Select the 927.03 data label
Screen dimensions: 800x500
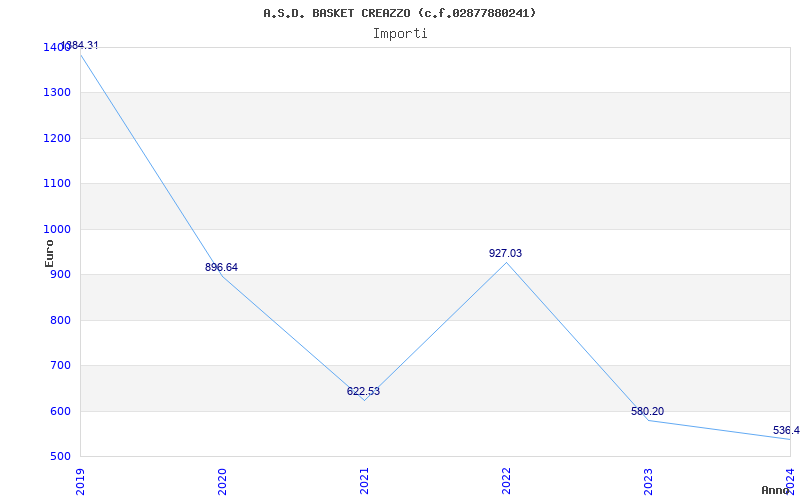(x=505, y=253)
